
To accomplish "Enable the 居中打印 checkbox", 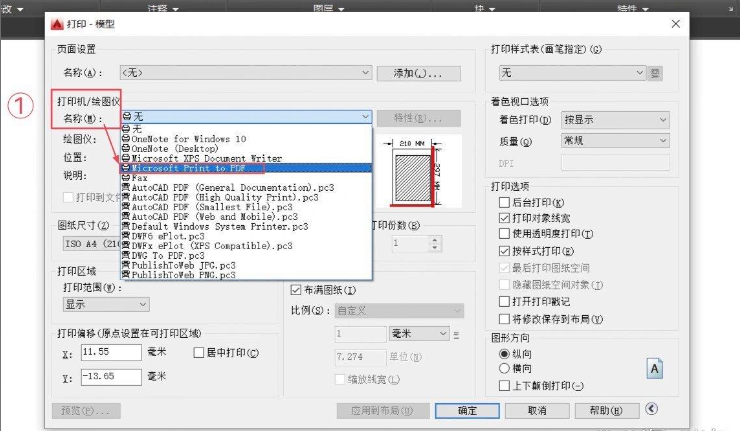I will (x=197, y=353).
